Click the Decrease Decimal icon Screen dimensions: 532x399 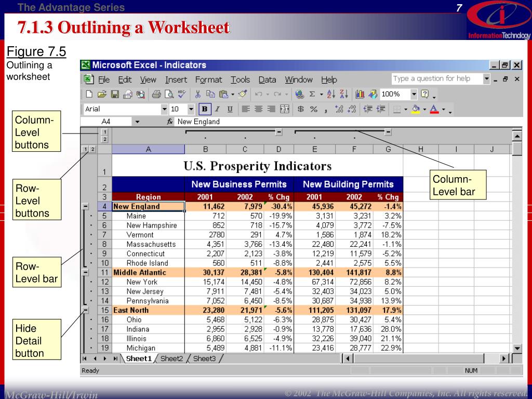tap(352, 109)
